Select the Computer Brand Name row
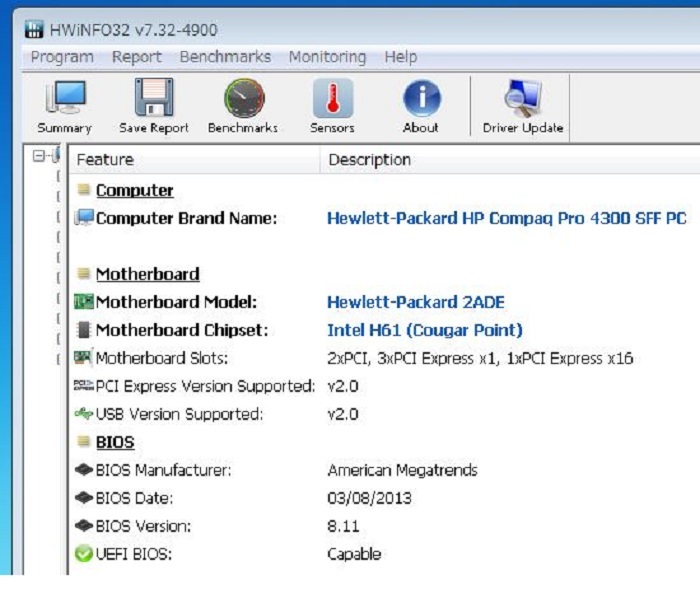This screenshot has height=608, width=700. [x=186, y=218]
